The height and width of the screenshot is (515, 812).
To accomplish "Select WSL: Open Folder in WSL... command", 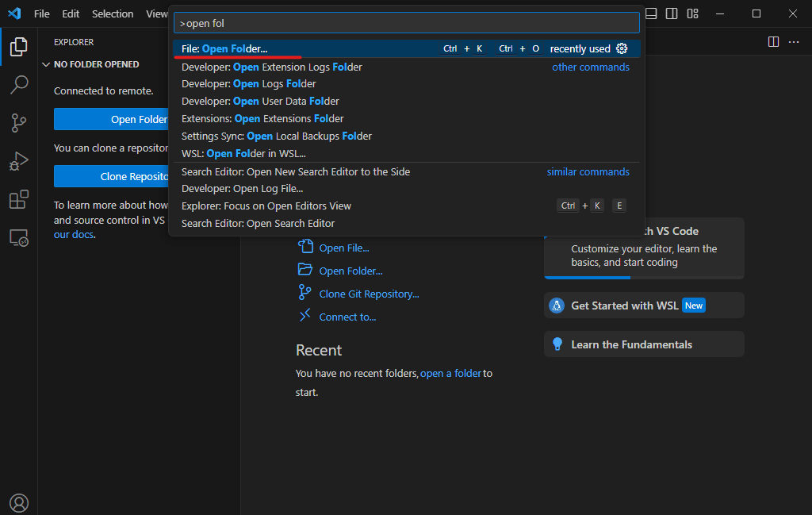I will tap(407, 153).
